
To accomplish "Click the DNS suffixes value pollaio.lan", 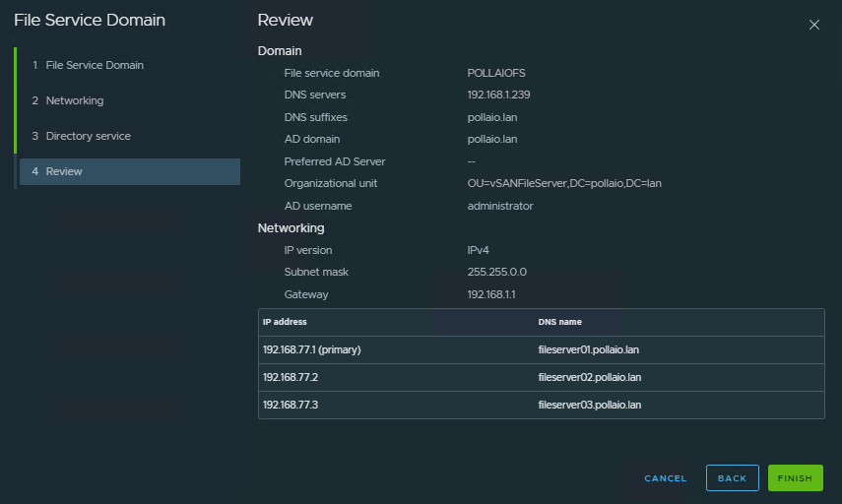I will [491, 117].
